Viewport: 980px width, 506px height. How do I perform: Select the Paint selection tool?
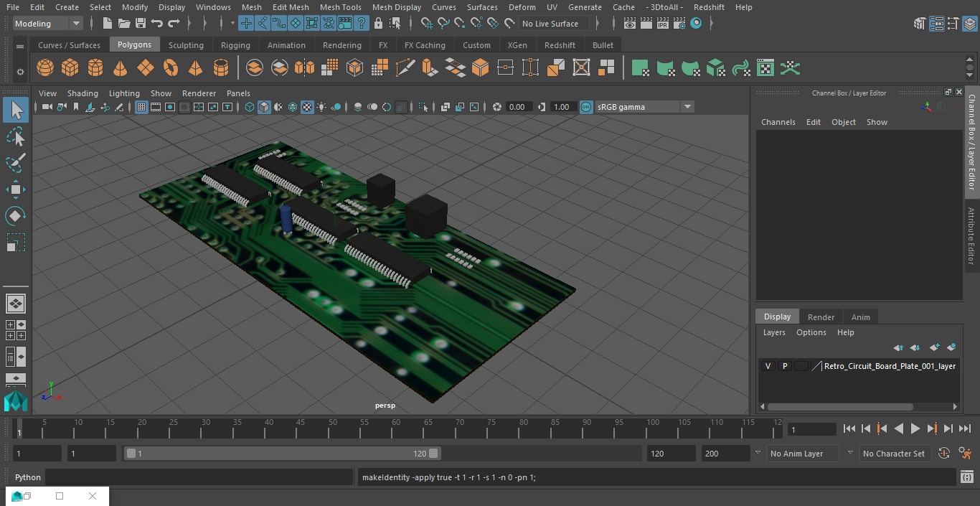pyautogui.click(x=16, y=163)
